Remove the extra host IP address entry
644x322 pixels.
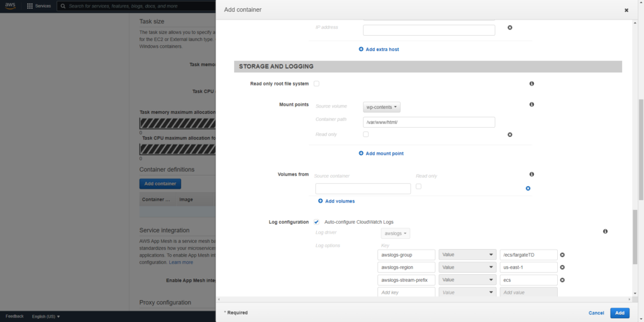pyautogui.click(x=510, y=28)
